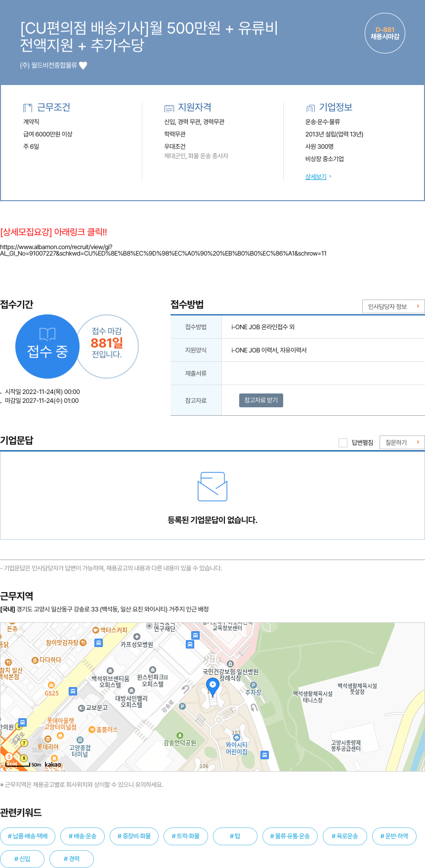Click the bus stop icon near 와이시티 어린이집
This screenshot has width=425, height=868.
pos(264,755)
